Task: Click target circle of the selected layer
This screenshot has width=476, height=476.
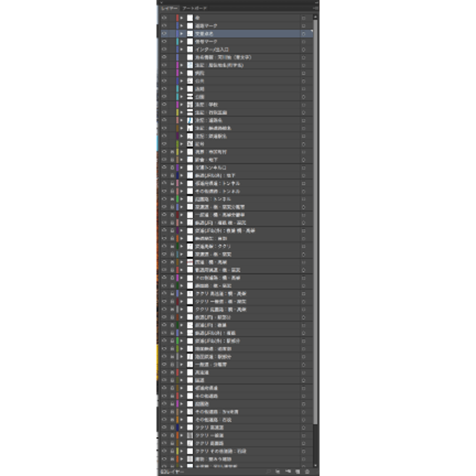Action: [303, 34]
